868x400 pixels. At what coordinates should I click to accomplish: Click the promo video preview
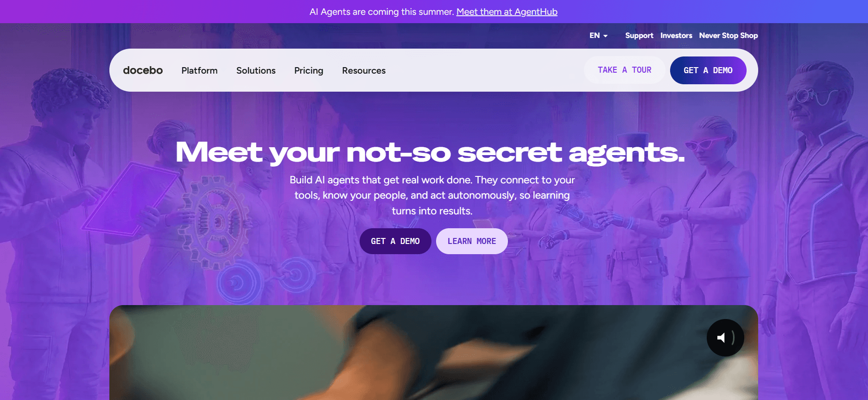(x=434, y=352)
